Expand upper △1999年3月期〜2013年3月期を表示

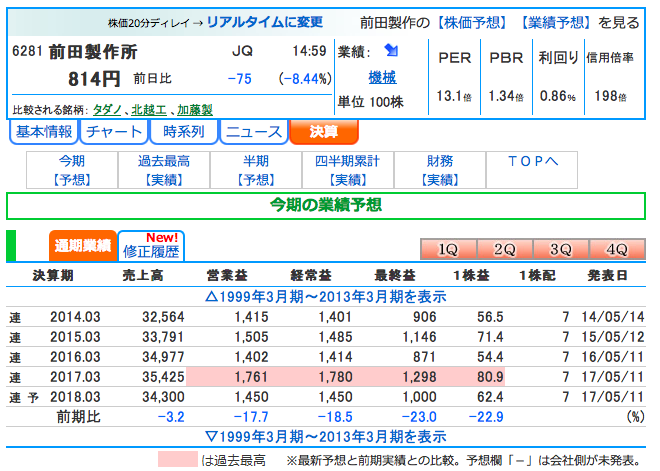[326, 297]
